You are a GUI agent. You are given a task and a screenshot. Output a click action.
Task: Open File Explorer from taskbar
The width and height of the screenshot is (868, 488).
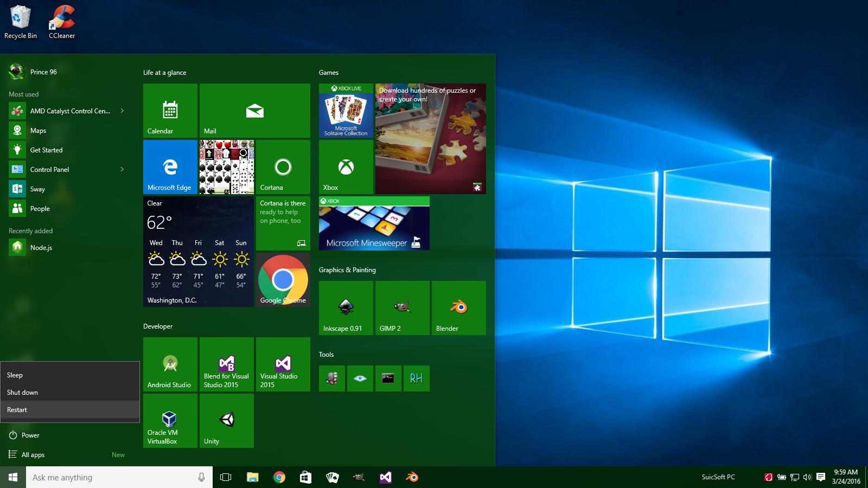click(253, 477)
